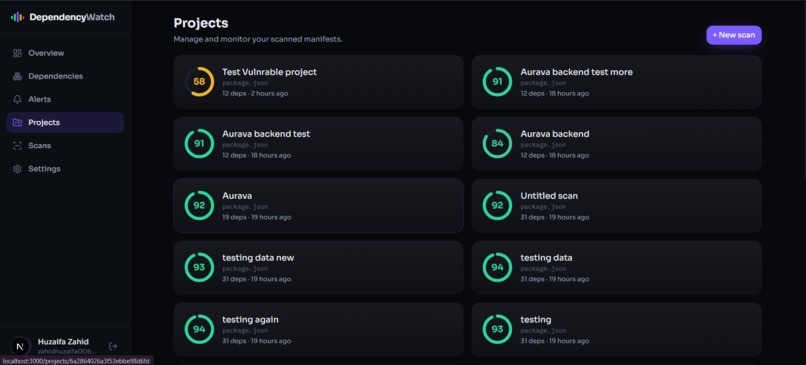Click the score 92 ring on Untitled scan card
This screenshot has width=806, height=365.
tap(497, 206)
